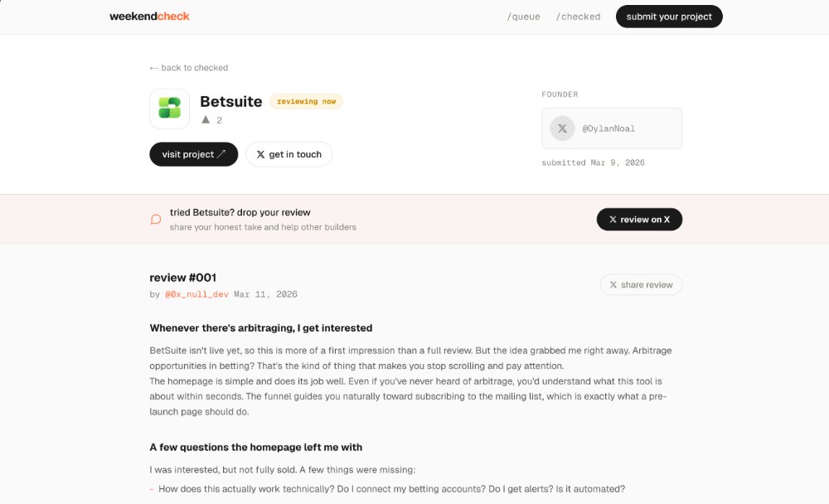Go to the /queue page
Screen dimensions: 829x504
tap(523, 17)
